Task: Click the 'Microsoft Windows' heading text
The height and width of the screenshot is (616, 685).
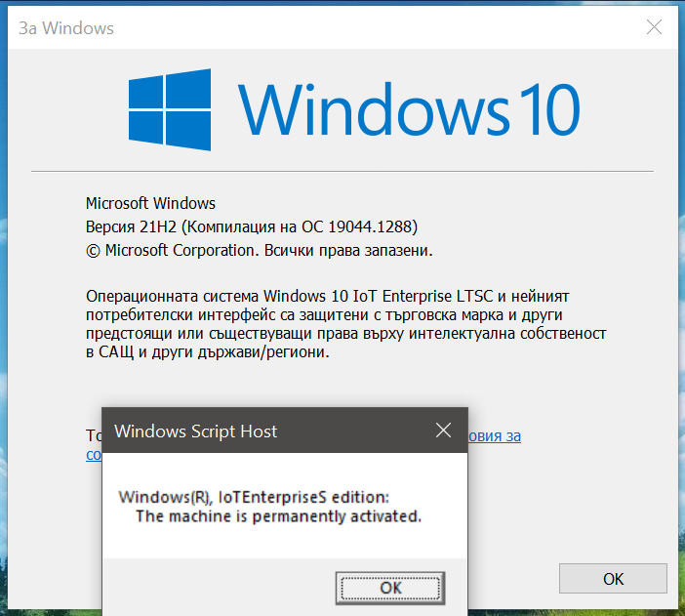Action: pyautogui.click(x=150, y=203)
